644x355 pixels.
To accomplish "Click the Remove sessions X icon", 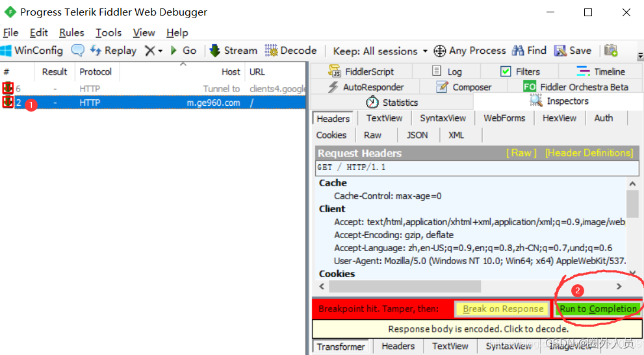I will pyautogui.click(x=150, y=51).
